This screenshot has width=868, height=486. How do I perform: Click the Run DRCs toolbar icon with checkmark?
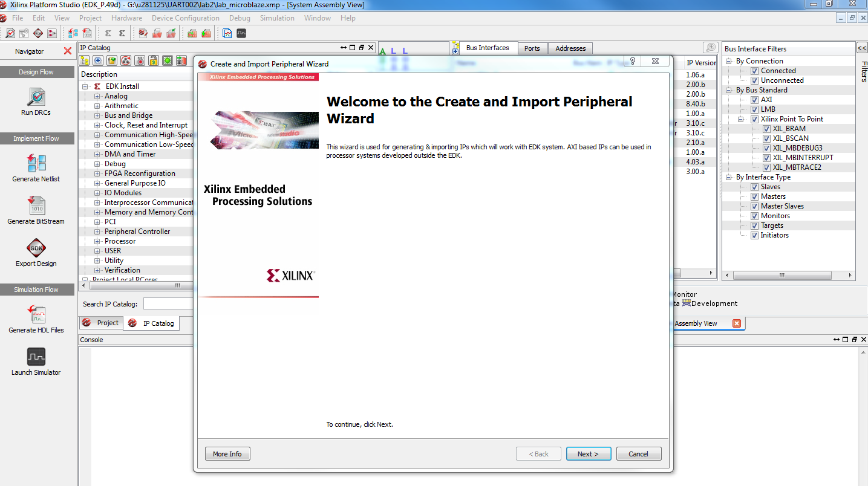coord(10,33)
